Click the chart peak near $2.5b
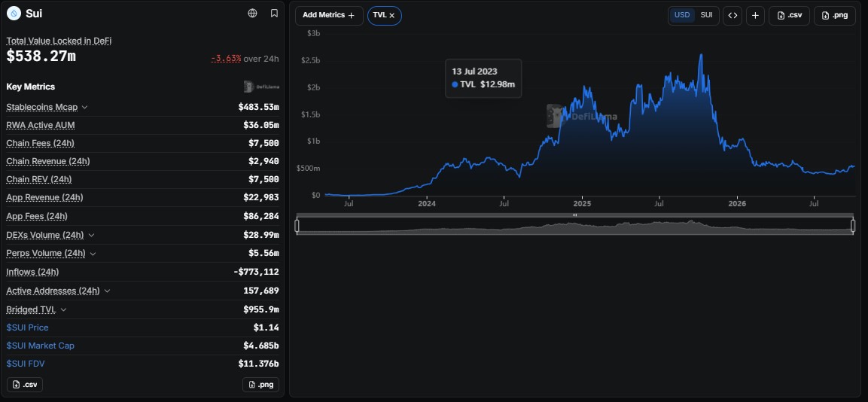 pyautogui.click(x=701, y=56)
